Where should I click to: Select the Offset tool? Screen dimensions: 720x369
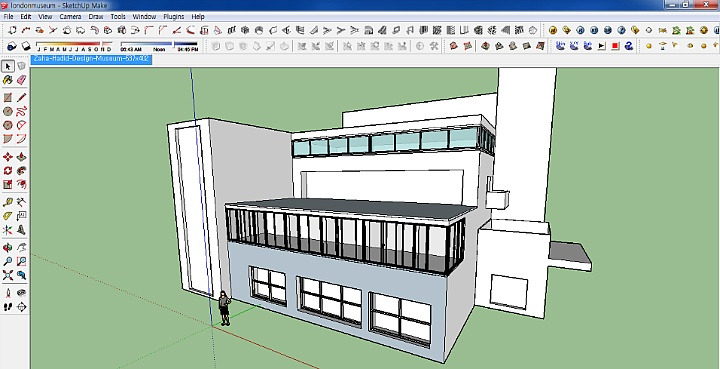(x=22, y=184)
